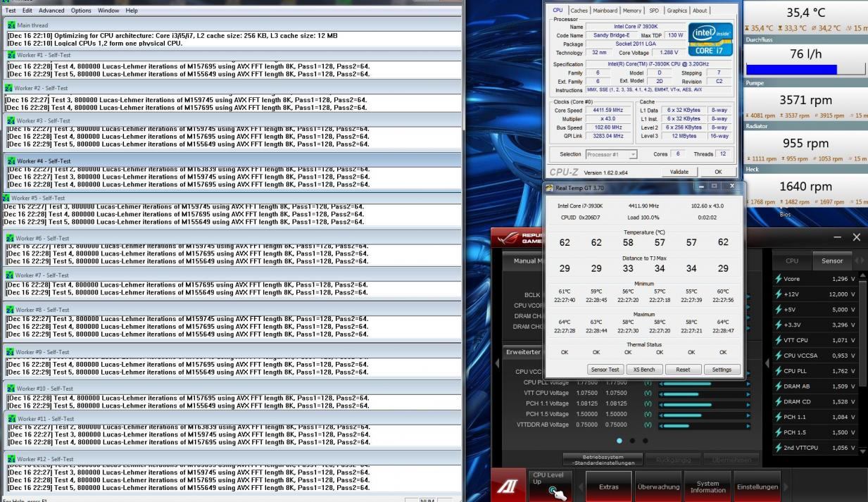868x502 pixels.
Task: Click the PCH 1.1 Voltage slider
Action: point(704,403)
